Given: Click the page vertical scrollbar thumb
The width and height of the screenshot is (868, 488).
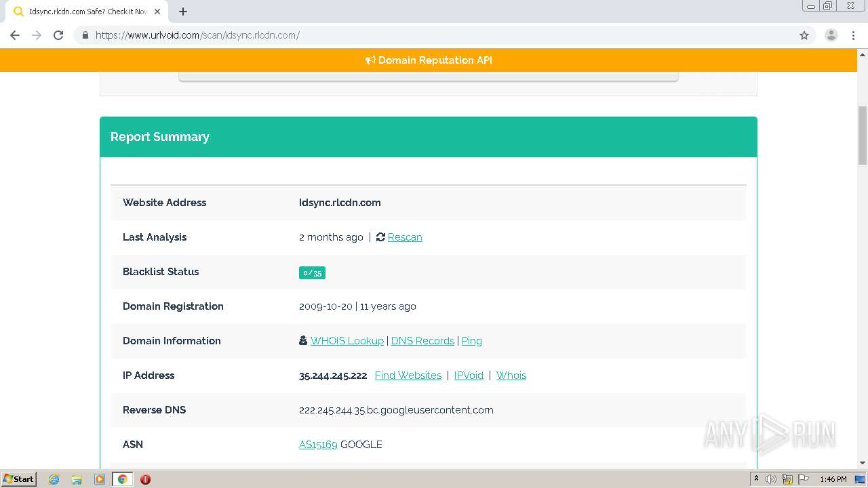Looking at the screenshot, I should [863, 136].
